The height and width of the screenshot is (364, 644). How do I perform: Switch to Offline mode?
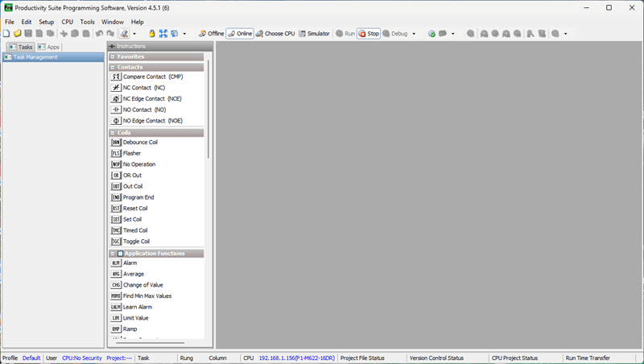211,34
